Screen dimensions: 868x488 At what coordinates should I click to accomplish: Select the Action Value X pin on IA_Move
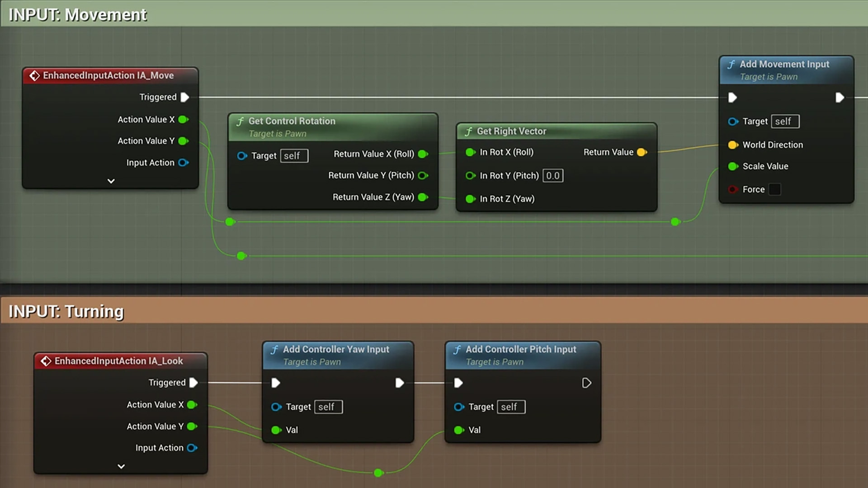pos(184,119)
